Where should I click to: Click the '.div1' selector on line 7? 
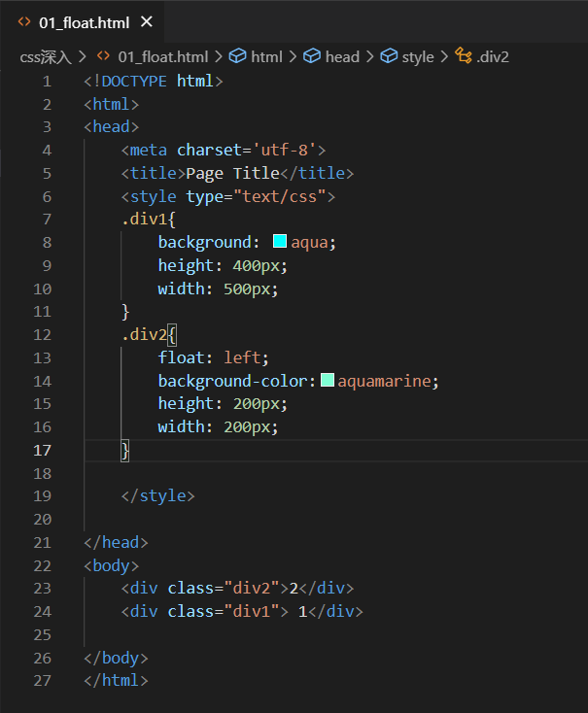[144, 220]
